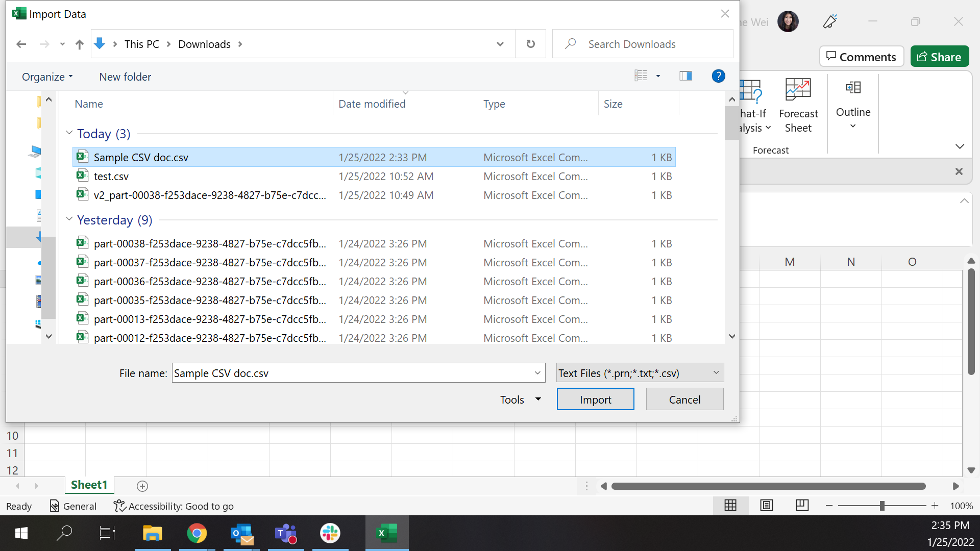Collapse the Today file group
This screenshot has height=551, width=980.
click(69, 133)
